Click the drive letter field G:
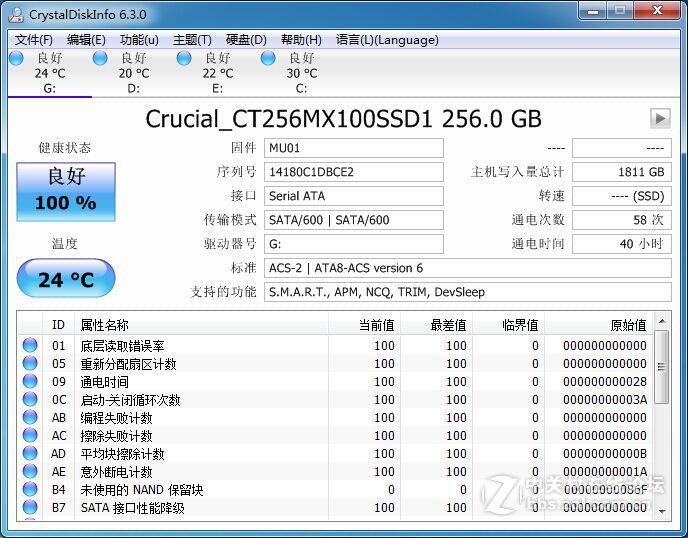688x538 pixels. [354, 244]
